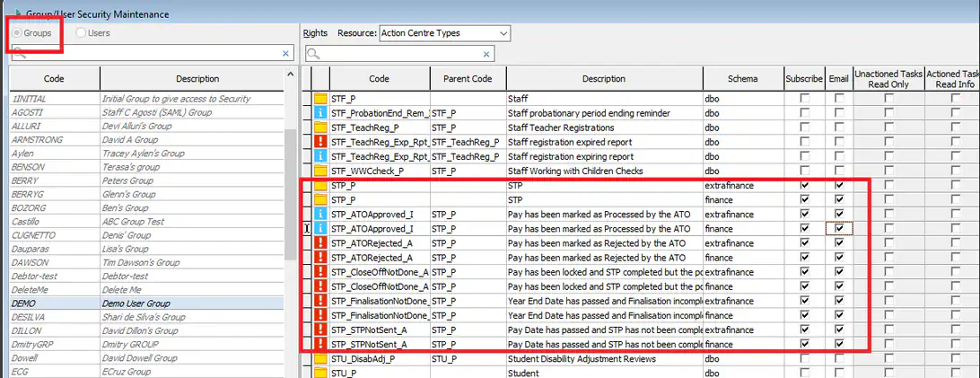Select the DEMO group row

[x=147, y=303]
